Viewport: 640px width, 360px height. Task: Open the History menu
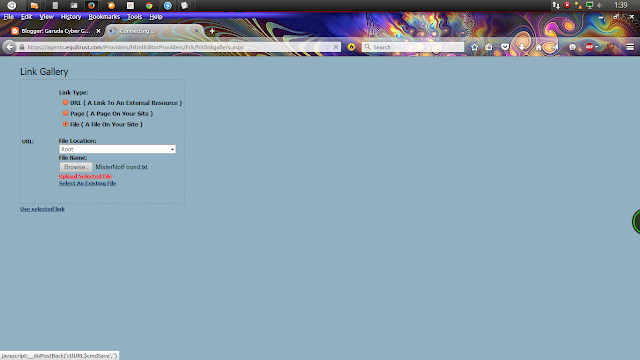[x=71, y=17]
